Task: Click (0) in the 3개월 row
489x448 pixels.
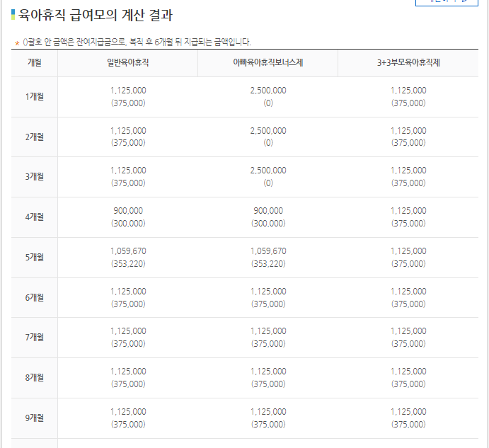Action: (268, 183)
